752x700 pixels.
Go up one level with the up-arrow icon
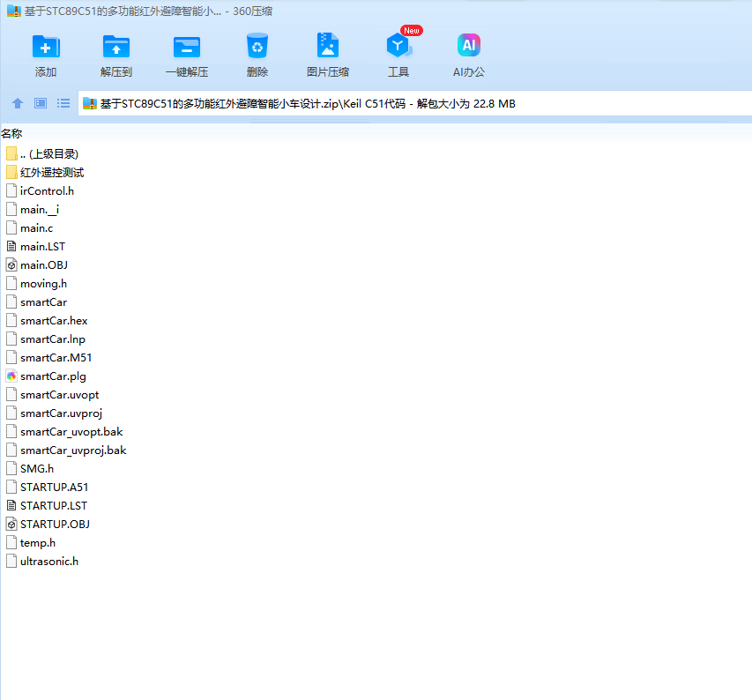(18, 103)
